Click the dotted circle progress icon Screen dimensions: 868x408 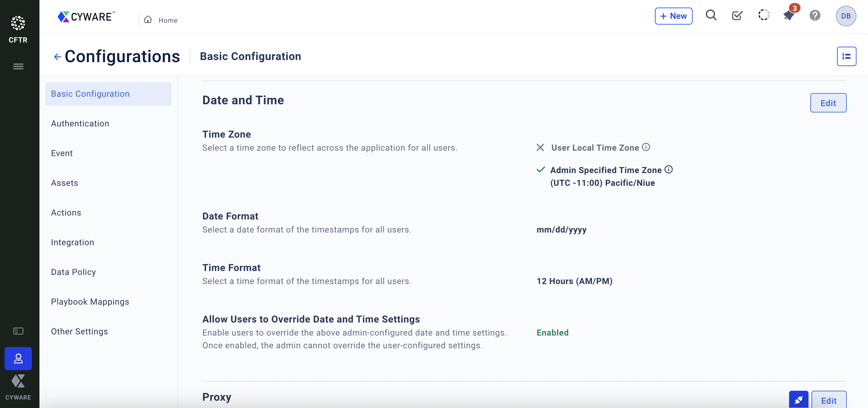pos(764,15)
